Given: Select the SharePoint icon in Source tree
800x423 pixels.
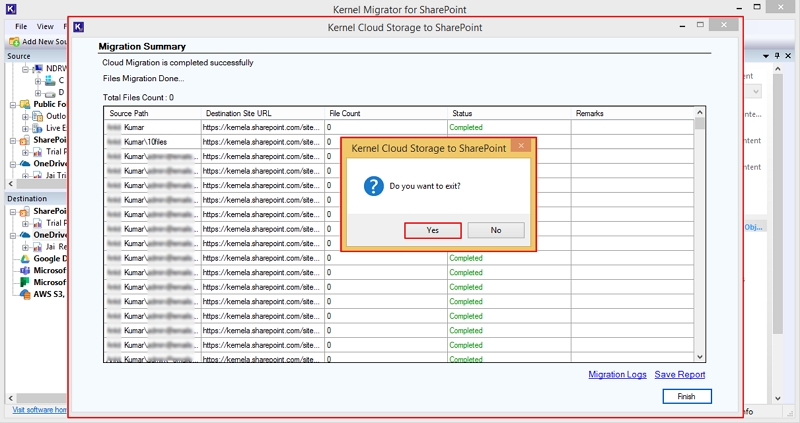Looking at the screenshot, I should (x=25, y=140).
